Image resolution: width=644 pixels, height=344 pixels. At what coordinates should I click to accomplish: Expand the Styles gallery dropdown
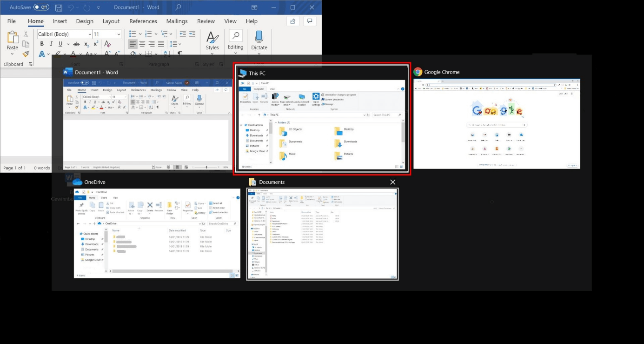pyautogui.click(x=212, y=40)
